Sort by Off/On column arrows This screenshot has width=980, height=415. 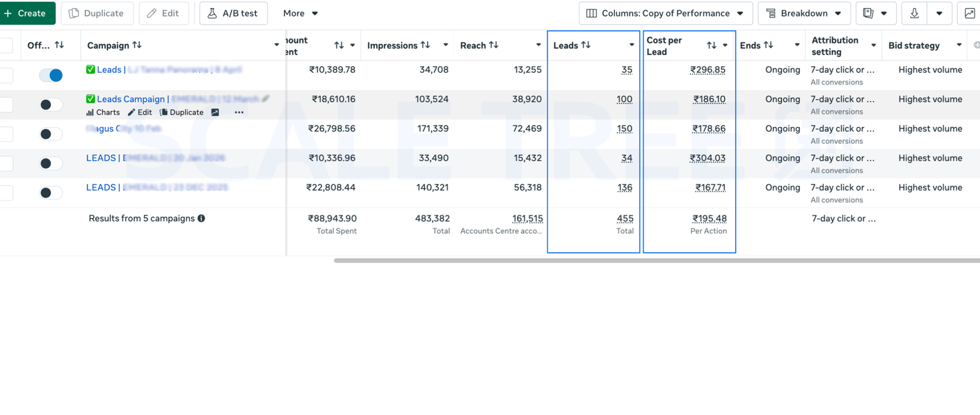(59, 45)
